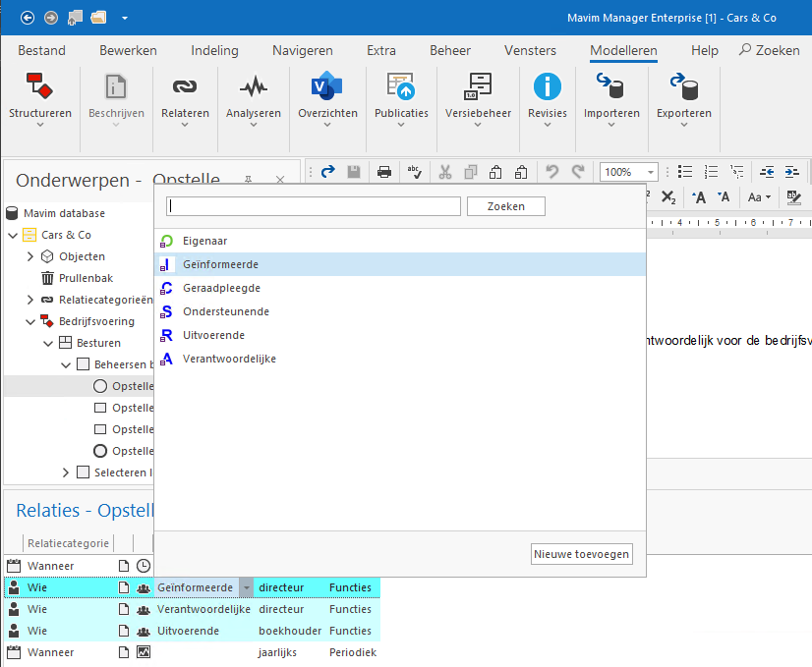Screen dimensions: 812x667
Task: Toggle subscript formatting button
Action: coord(668,197)
